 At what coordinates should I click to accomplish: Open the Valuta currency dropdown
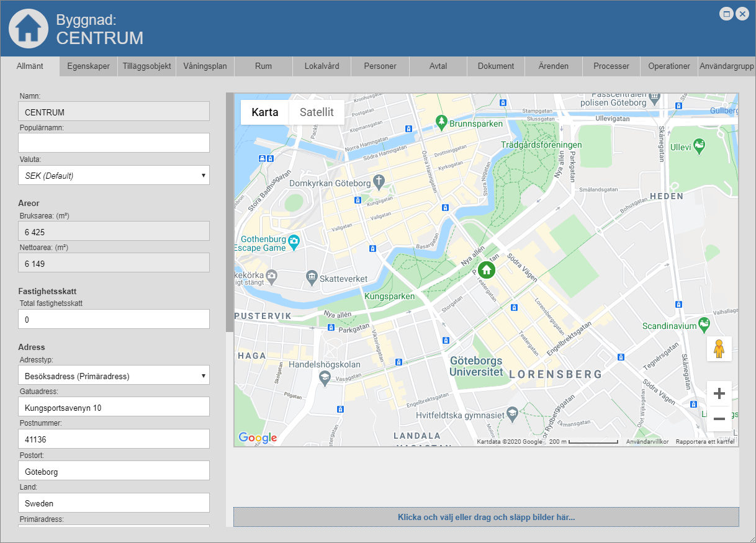tap(114, 176)
